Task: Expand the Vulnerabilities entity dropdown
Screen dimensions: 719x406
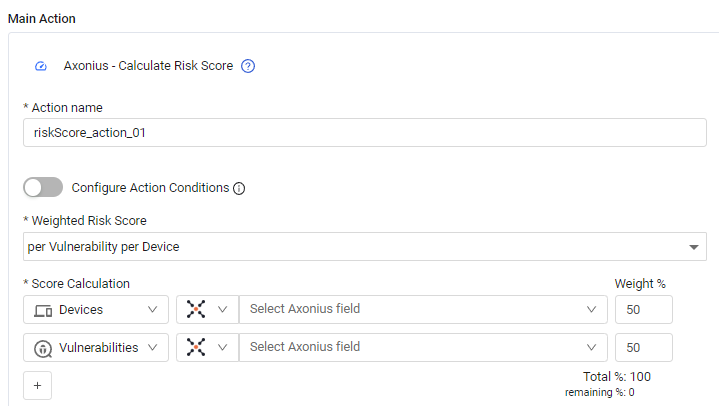Action: 152,348
